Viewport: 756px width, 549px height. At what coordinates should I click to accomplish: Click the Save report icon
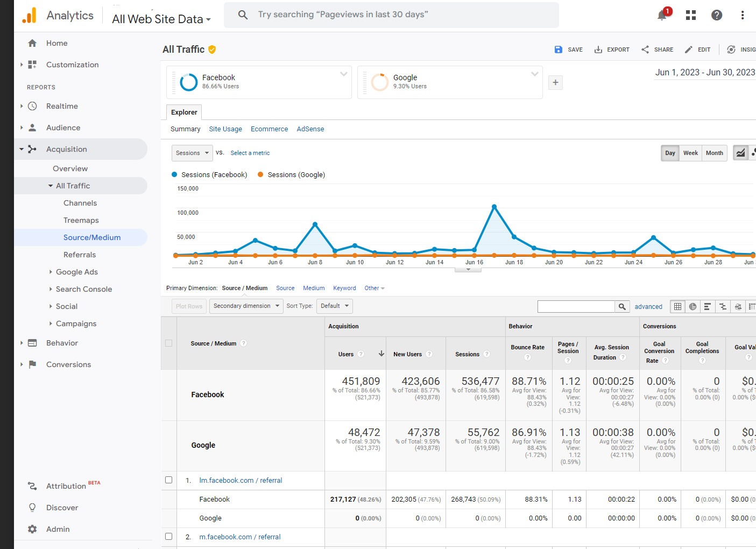pyautogui.click(x=559, y=50)
